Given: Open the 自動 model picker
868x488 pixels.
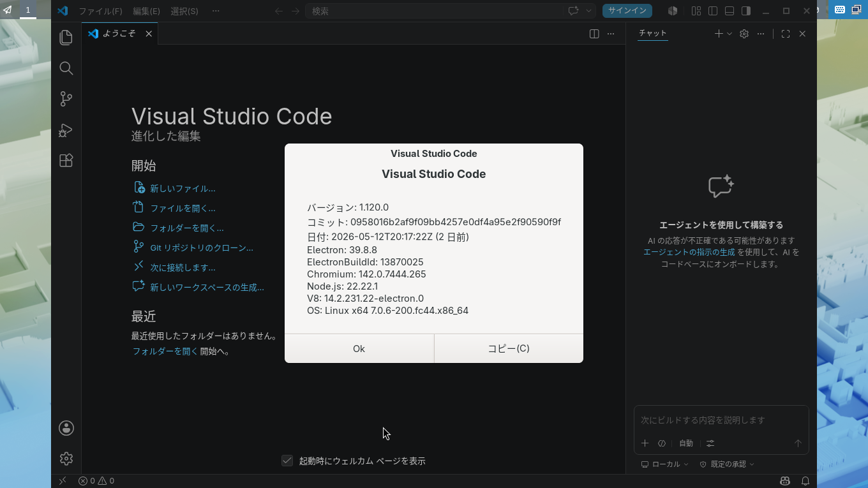Looking at the screenshot, I should pyautogui.click(x=686, y=443).
